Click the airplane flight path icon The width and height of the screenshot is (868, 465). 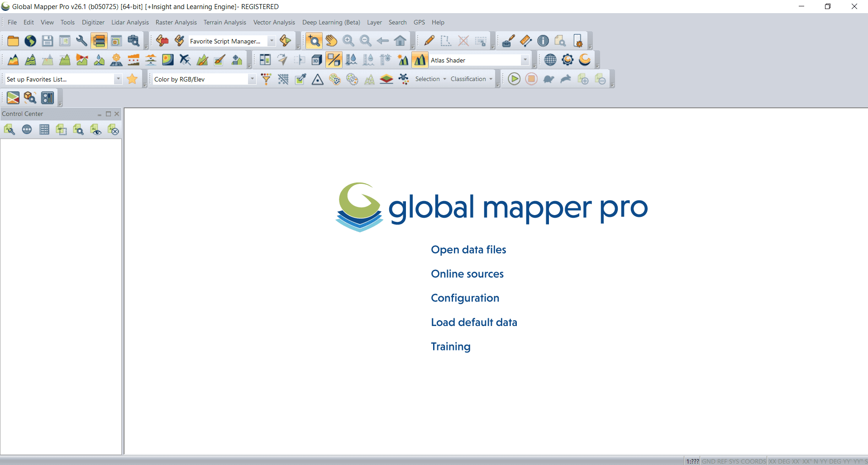pos(185,60)
